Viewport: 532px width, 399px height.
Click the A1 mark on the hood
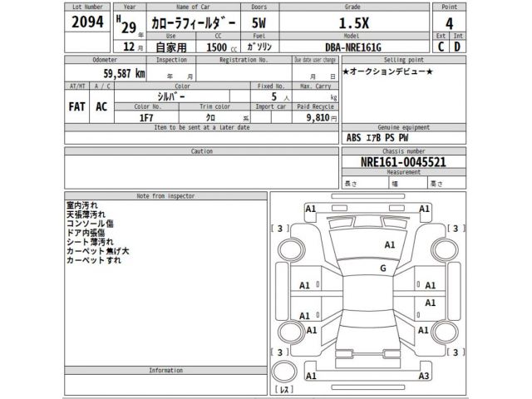(390, 245)
